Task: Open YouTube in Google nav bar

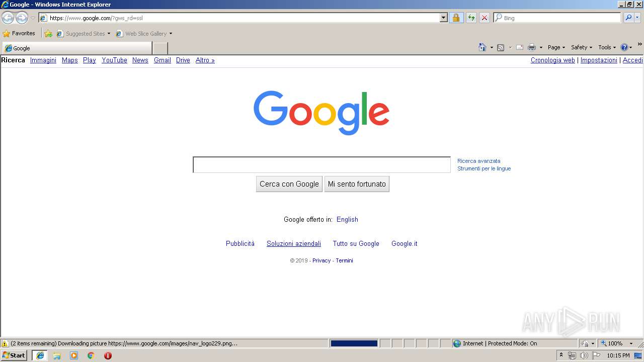Action: click(x=114, y=60)
